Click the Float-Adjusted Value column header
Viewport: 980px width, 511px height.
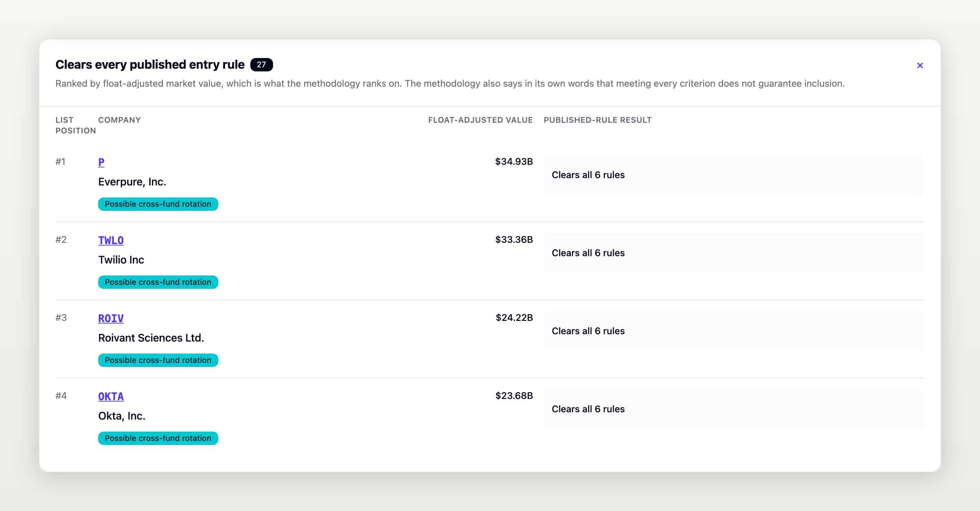click(480, 120)
